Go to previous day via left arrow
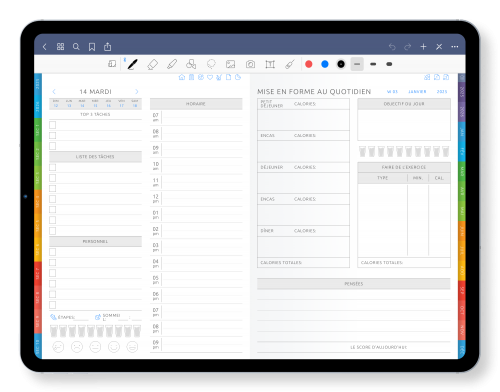Screen dimensions: 500x392 (54, 91)
